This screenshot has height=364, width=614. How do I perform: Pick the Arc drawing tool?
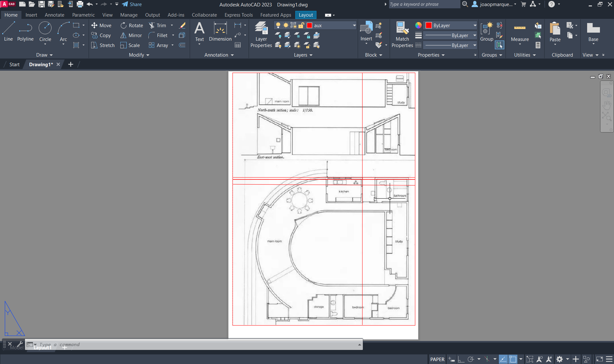pos(63,32)
